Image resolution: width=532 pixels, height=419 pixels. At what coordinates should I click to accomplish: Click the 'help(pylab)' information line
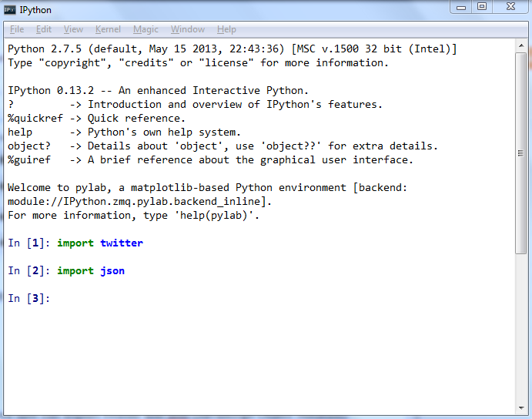pyautogui.click(x=133, y=216)
